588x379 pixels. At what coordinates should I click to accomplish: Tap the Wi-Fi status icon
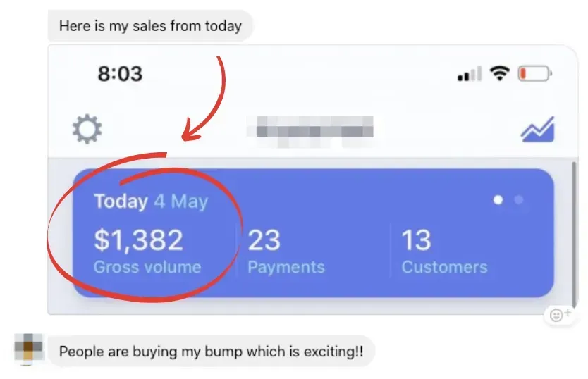click(x=500, y=73)
